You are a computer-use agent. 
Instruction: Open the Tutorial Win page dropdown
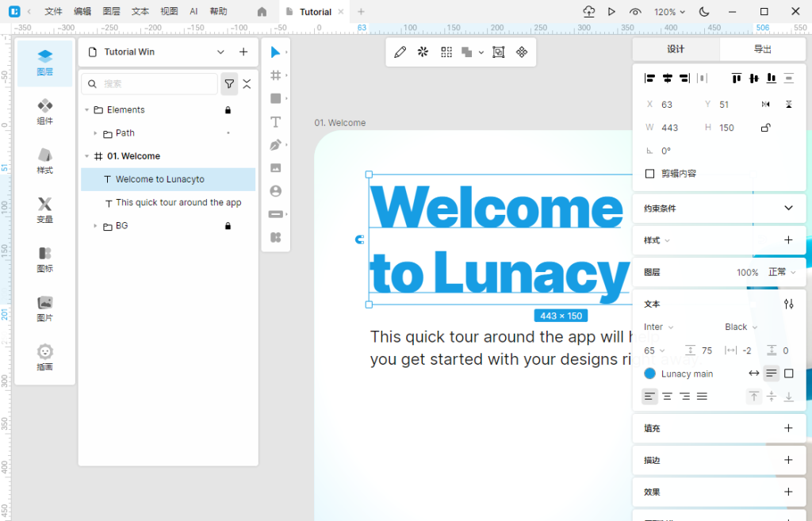pyautogui.click(x=220, y=52)
